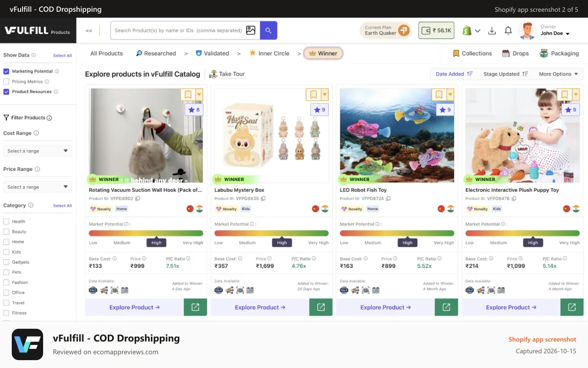
Task: Click the download icon in header
Action: (492, 30)
